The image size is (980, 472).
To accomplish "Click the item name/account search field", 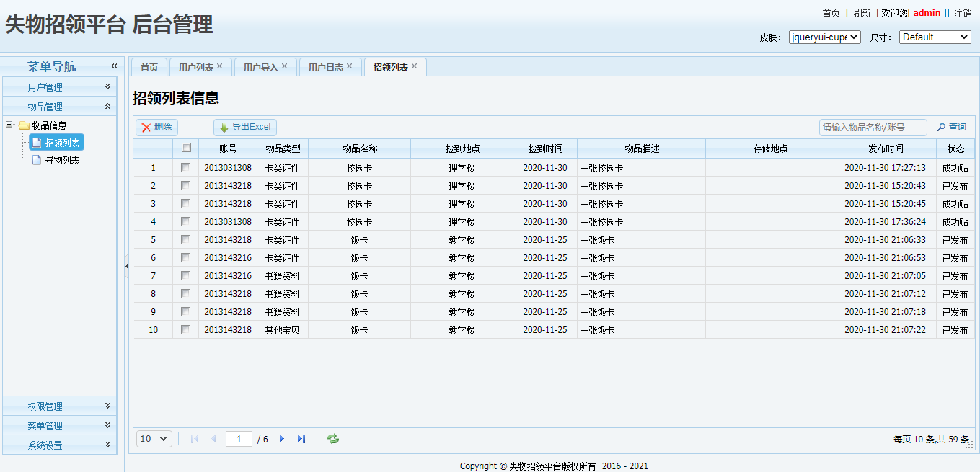I will (x=873, y=128).
